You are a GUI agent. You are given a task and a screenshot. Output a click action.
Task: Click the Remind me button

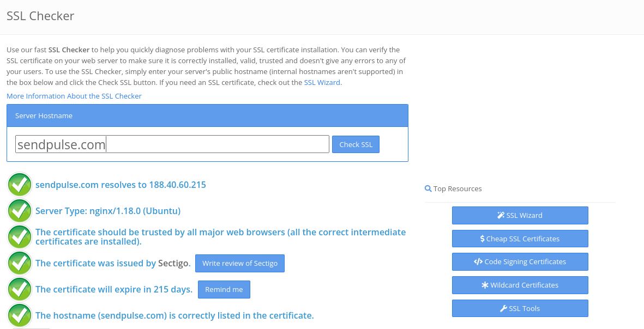coord(224,290)
